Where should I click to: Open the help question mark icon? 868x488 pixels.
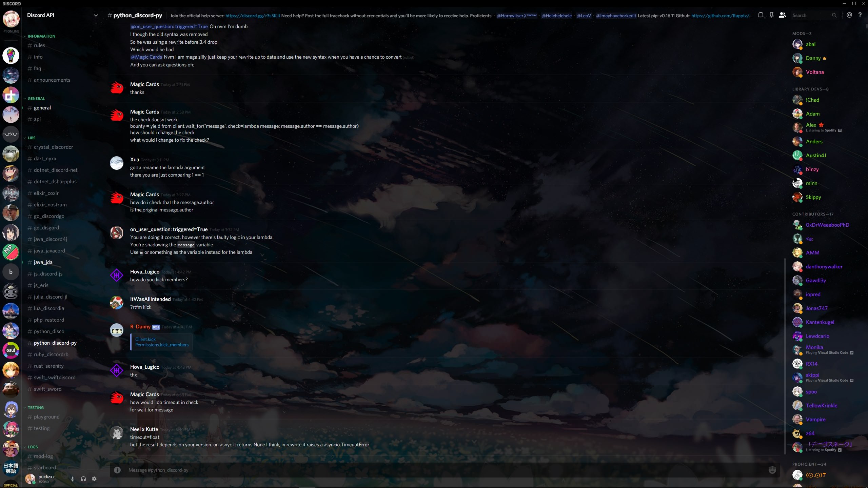pos(860,15)
